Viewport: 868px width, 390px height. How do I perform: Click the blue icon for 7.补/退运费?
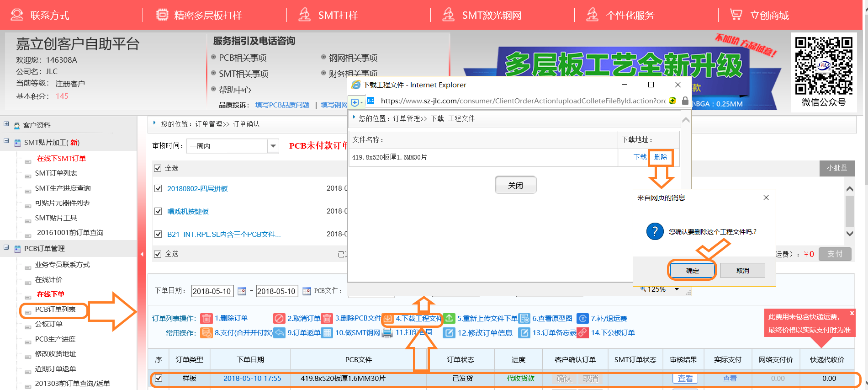point(583,318)
